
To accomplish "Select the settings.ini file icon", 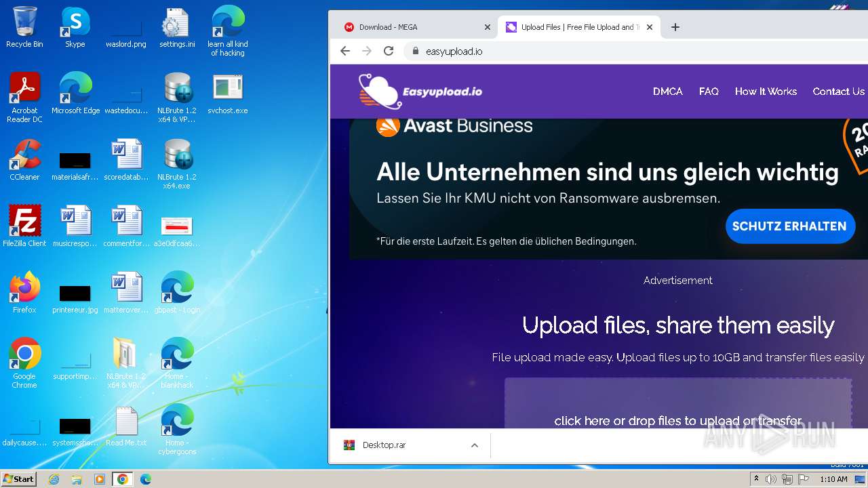I will [x=177, y=27].
